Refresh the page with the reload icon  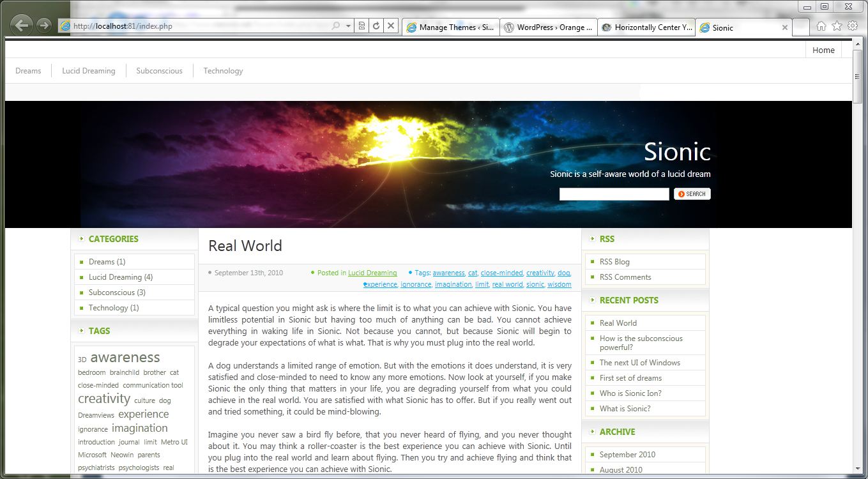pos(376,26)
